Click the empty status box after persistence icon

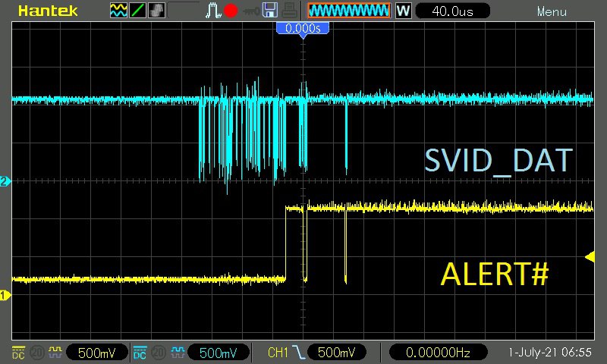click(x=184, y=11)
